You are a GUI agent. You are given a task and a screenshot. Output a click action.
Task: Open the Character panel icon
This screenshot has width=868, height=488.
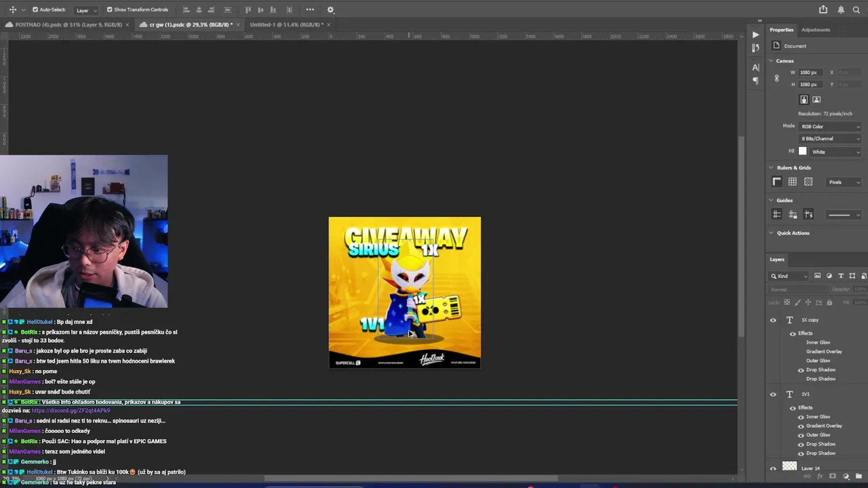(x=755, y=67)
